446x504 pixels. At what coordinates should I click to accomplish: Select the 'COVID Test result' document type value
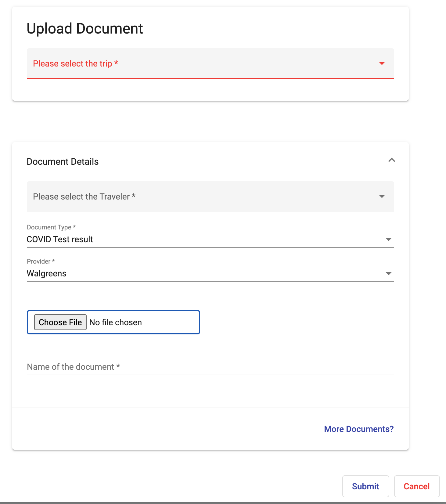(60, 239)
